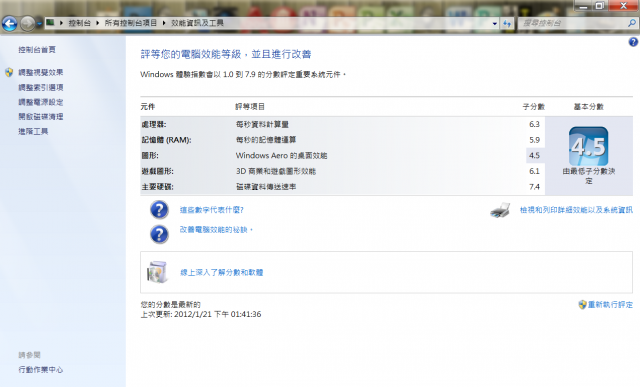640x387 pixels.
Task: Open 行動作業中心 link under 請參閱
Action: pos(40,370)
